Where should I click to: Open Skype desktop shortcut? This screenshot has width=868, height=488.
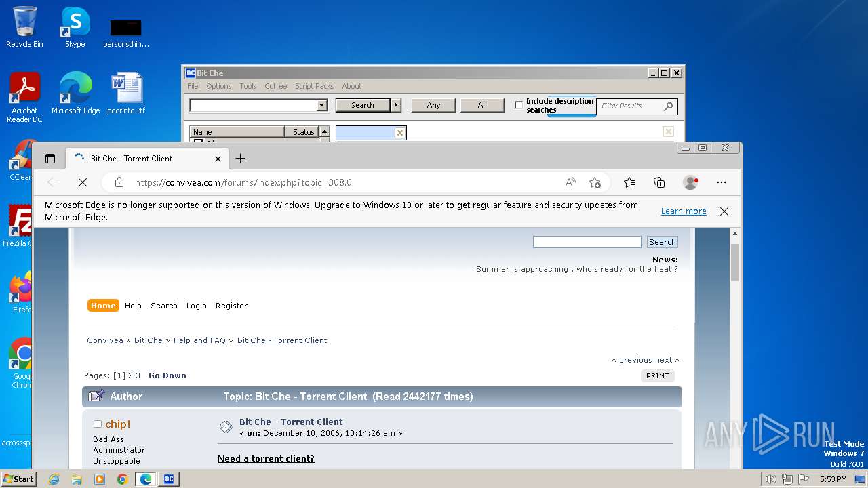tap(75, 27)
